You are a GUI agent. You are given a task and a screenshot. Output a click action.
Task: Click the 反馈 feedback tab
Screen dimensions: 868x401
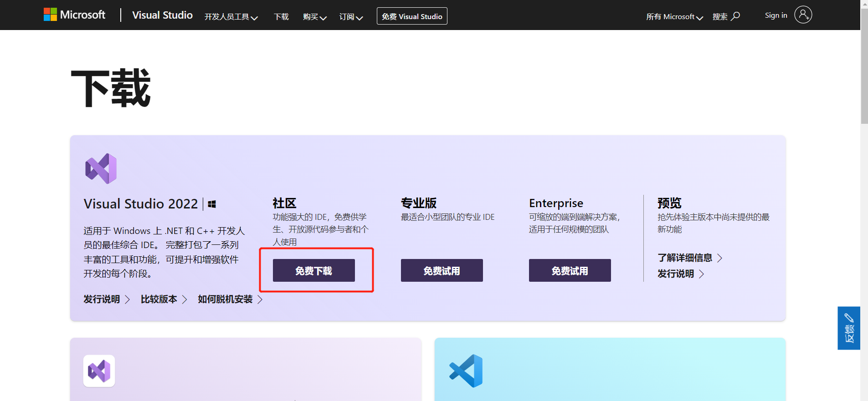(x=849, y=328)
